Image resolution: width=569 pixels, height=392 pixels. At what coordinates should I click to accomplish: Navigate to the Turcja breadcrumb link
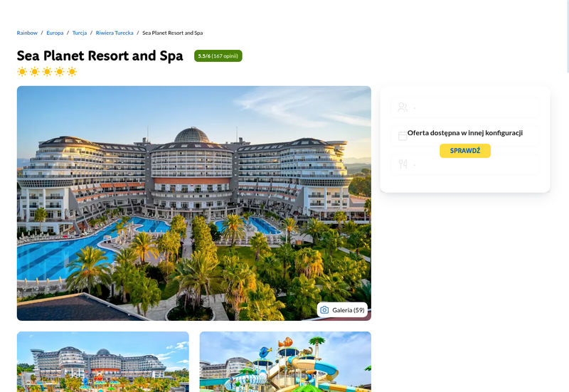(x=80, y=33)
